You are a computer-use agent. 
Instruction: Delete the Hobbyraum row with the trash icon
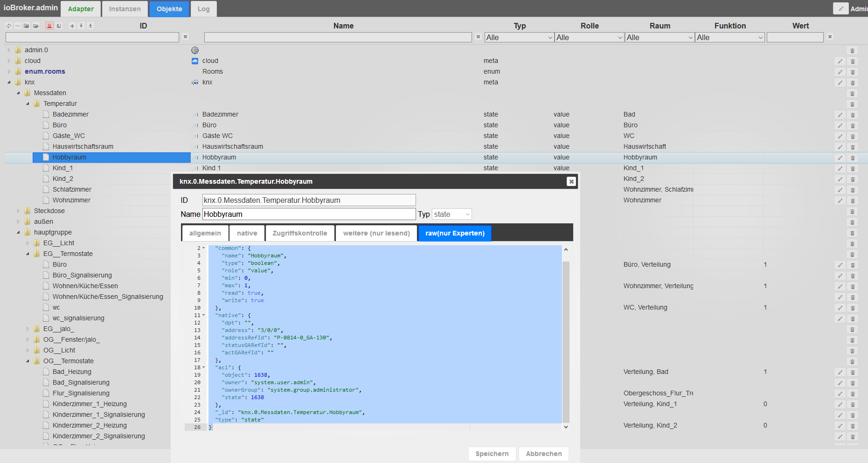point(853,158)
